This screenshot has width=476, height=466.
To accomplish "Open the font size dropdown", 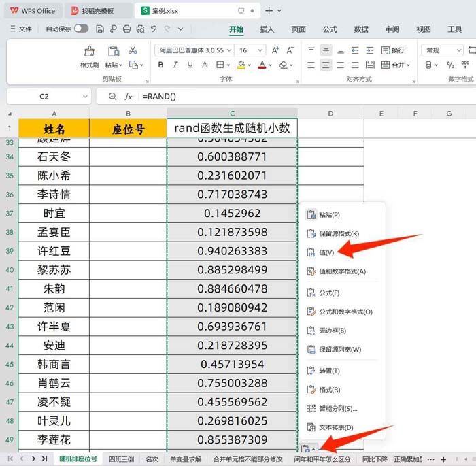I will pos(260,50).
